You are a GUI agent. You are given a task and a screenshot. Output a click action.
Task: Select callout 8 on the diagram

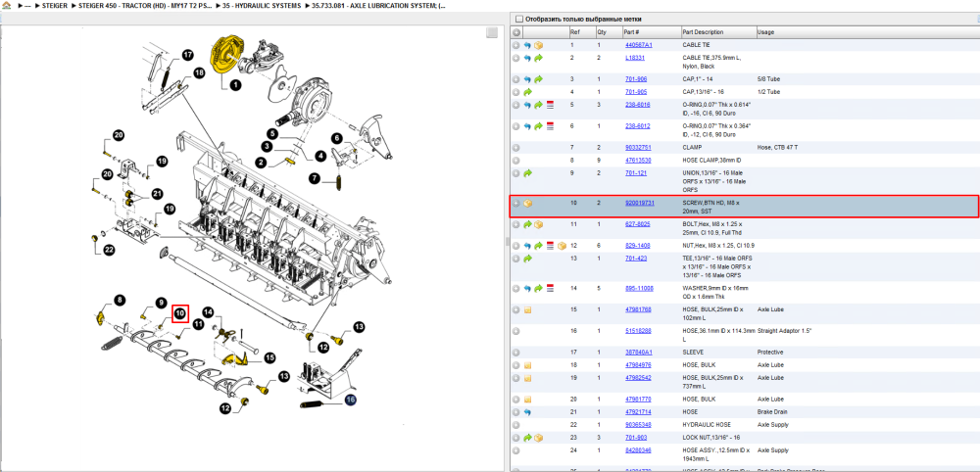[120, 301]
